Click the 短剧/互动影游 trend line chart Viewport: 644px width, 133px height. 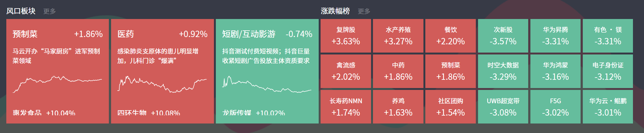[x=267, y=84]
